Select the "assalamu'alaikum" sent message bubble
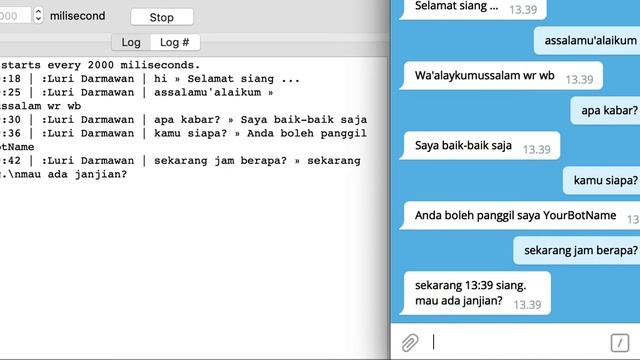The width and height of the screenshot is (640, 360). click(x=587, y=40)
